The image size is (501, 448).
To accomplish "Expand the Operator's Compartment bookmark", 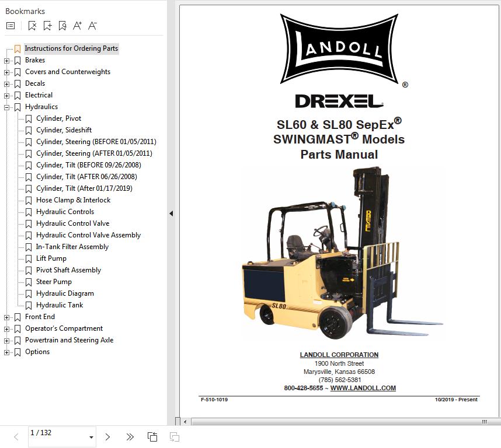I will tap(6, 329).
